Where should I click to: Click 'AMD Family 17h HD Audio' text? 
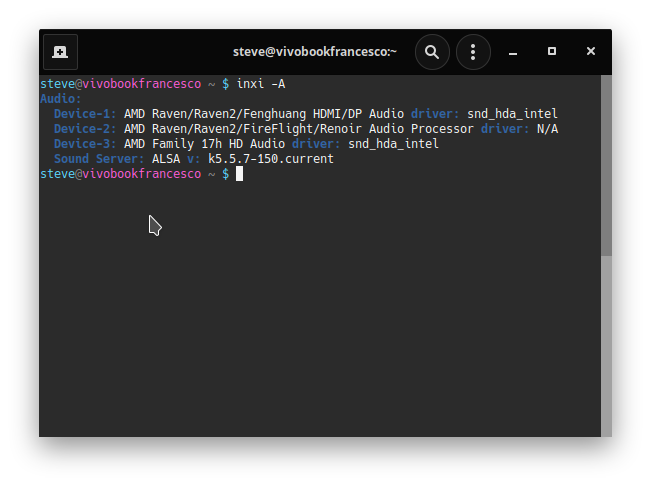point(204,144)
